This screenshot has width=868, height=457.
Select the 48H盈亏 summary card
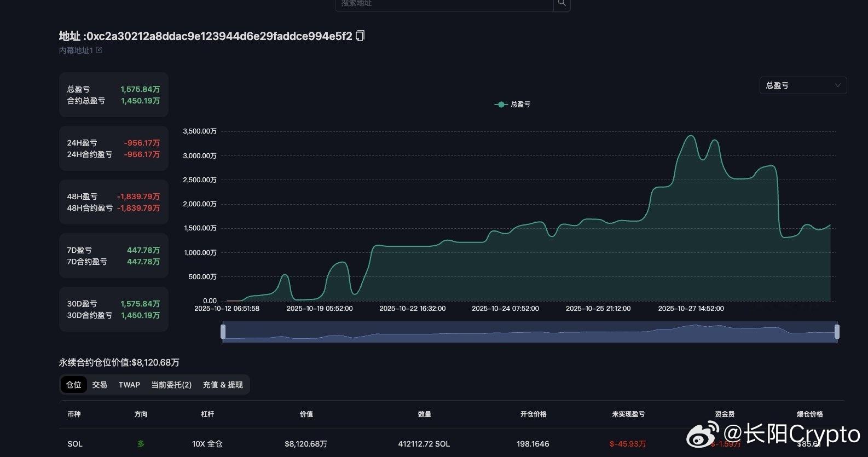click(x=114, y=202)
